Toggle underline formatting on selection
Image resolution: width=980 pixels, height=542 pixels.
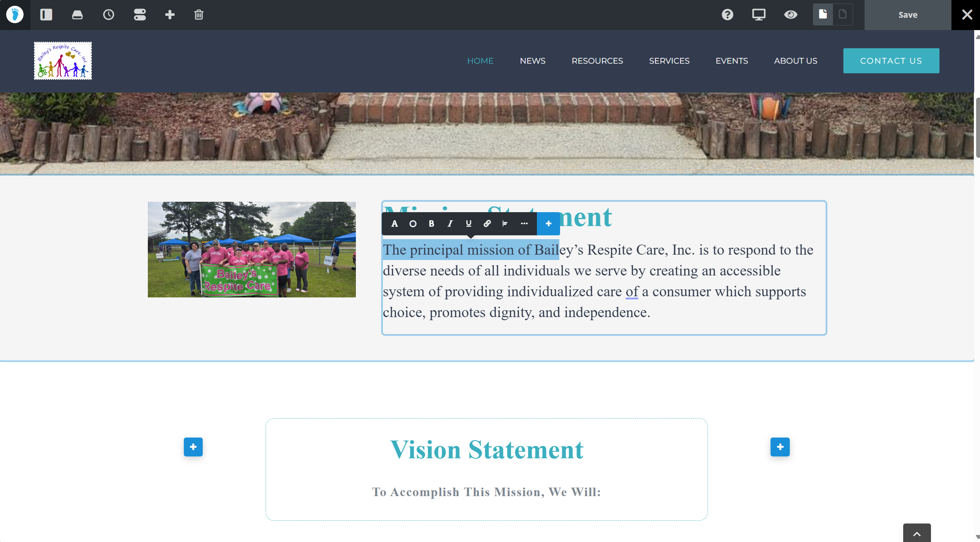pyautogui.click(x=468, y=223)
